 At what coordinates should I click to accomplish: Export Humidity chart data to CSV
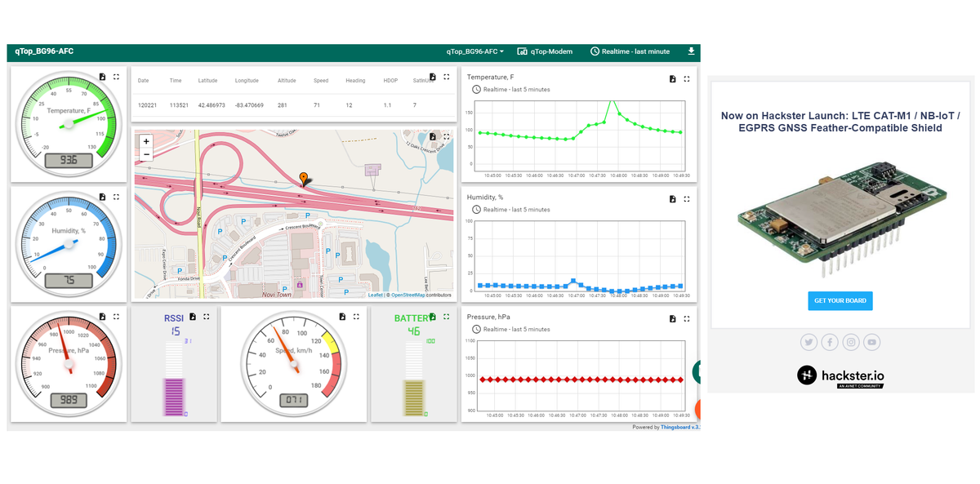click(x=673, y=198)
